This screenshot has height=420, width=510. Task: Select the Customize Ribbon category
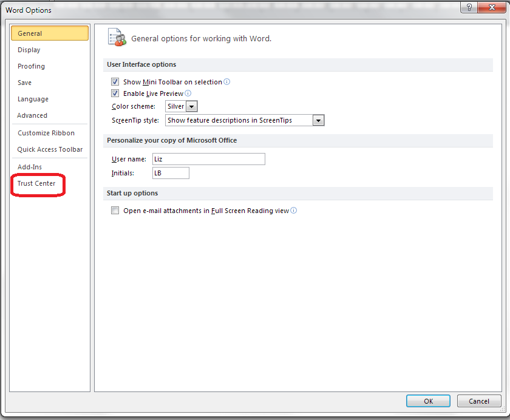(x=46, y=133)
